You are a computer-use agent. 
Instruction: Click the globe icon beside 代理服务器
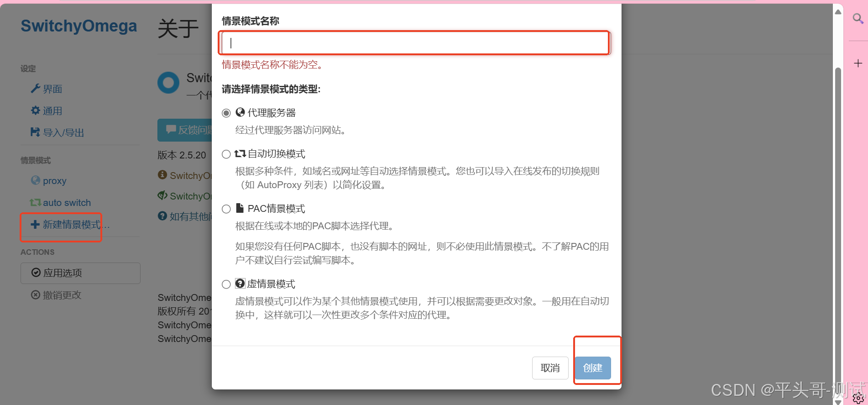(240, 112)
